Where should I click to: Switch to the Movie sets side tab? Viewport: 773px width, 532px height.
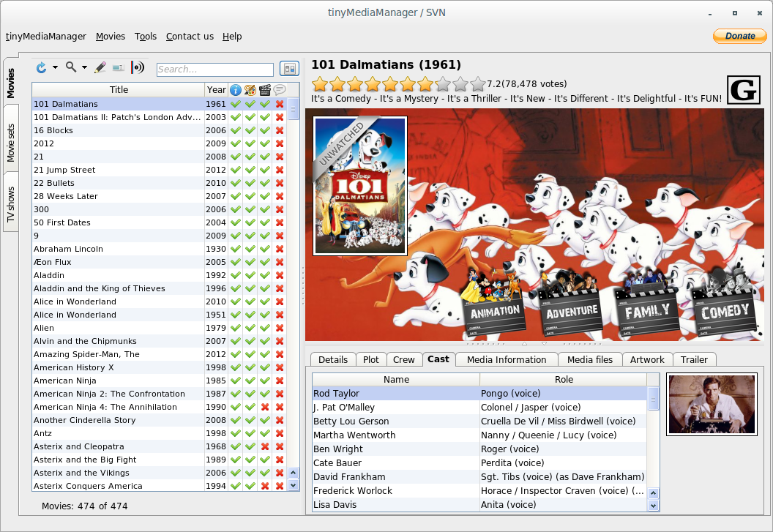(11, 143)
